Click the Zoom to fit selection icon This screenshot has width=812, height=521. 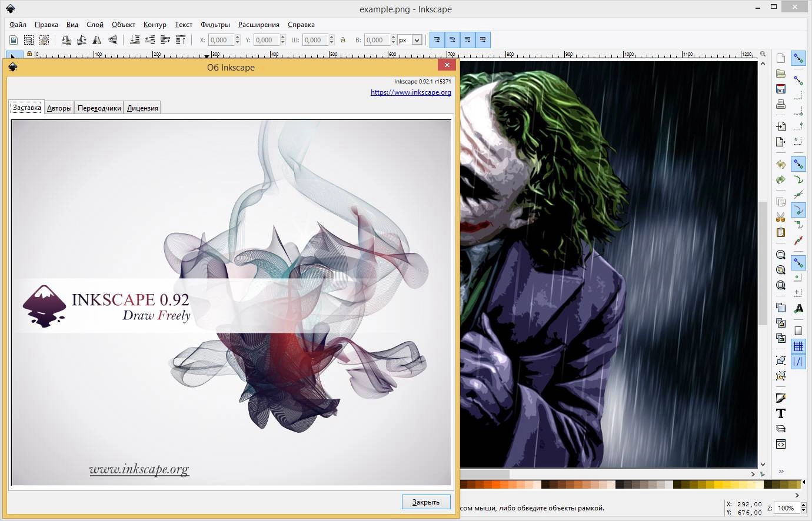point(781,255)
